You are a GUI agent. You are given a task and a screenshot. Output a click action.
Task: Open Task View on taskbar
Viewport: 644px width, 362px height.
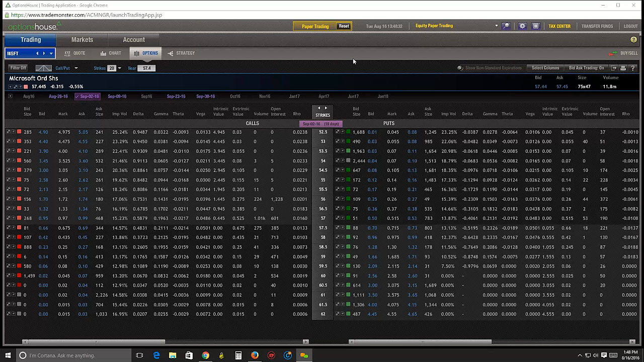click(x=139, y=355)
